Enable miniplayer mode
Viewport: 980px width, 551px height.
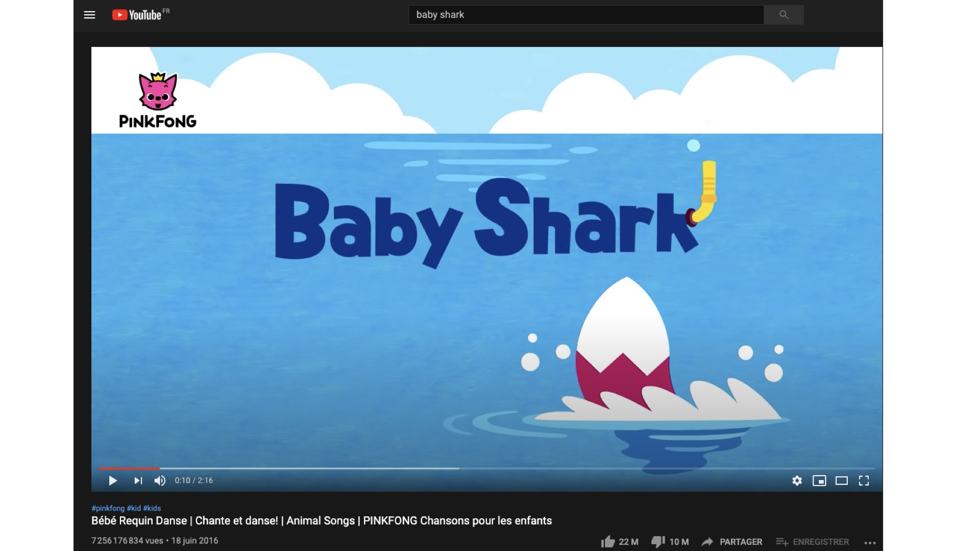point(819,481)
